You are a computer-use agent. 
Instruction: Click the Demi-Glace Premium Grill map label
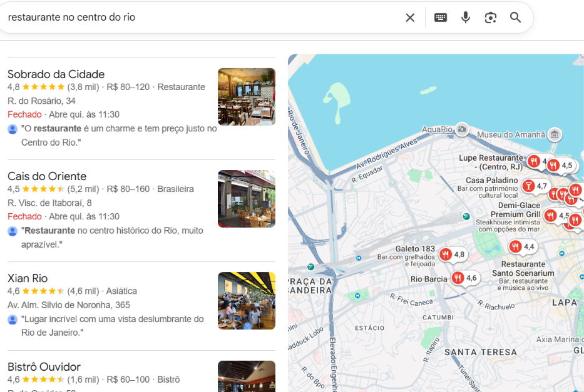pyautogui.click(x=516, y=210)
